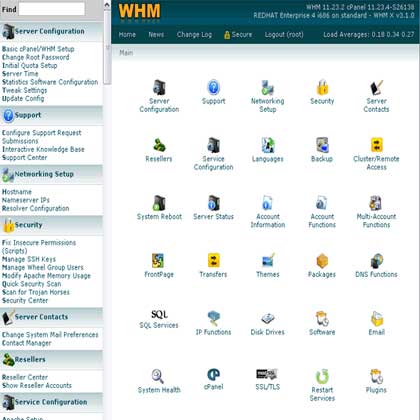Open Basic cPanel/WHM Setup sidebar link
Image resolution: width=420 pixels, height=420 pixels.
coord(38,49)
